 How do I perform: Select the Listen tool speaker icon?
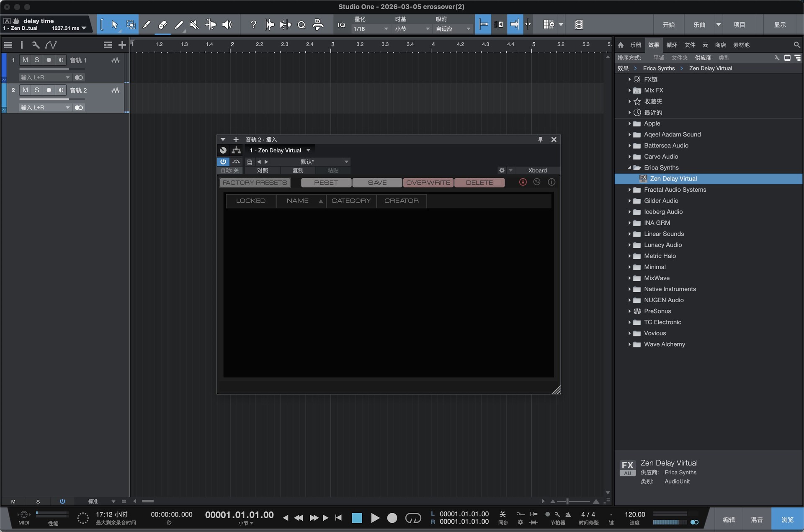click(x=227, y=25)
